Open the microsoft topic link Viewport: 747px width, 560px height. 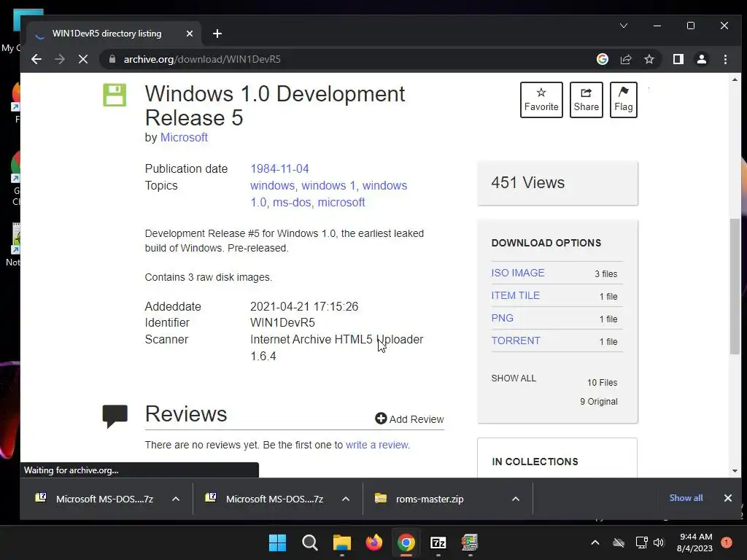coord(341,202)
